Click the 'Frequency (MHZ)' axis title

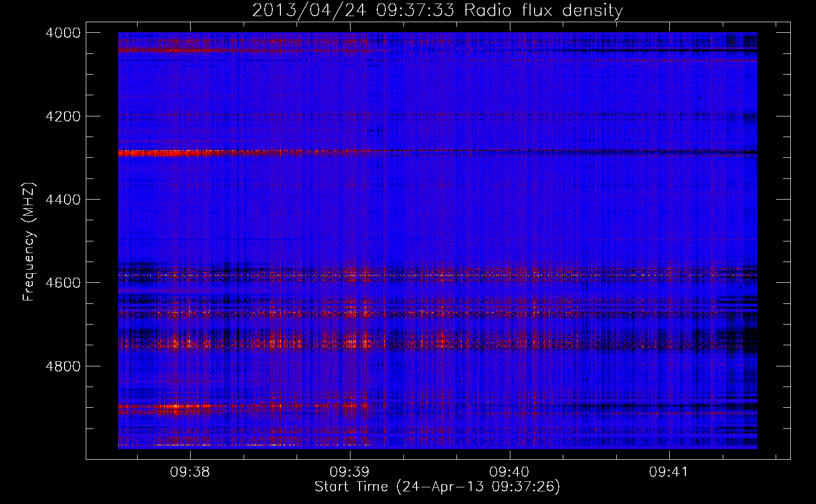(29, 242)
